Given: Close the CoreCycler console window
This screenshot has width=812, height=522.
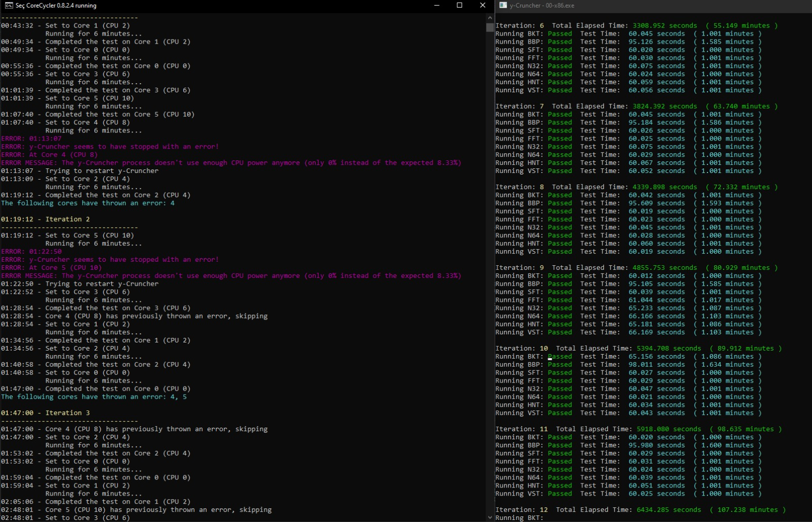Looking at the screenshot, I should (x=482, y=6).
